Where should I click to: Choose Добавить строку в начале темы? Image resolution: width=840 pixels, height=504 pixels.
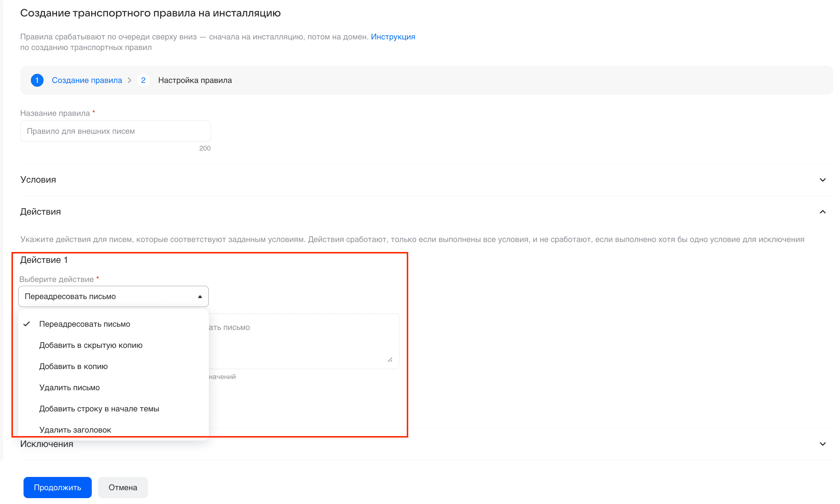(114, 408)
